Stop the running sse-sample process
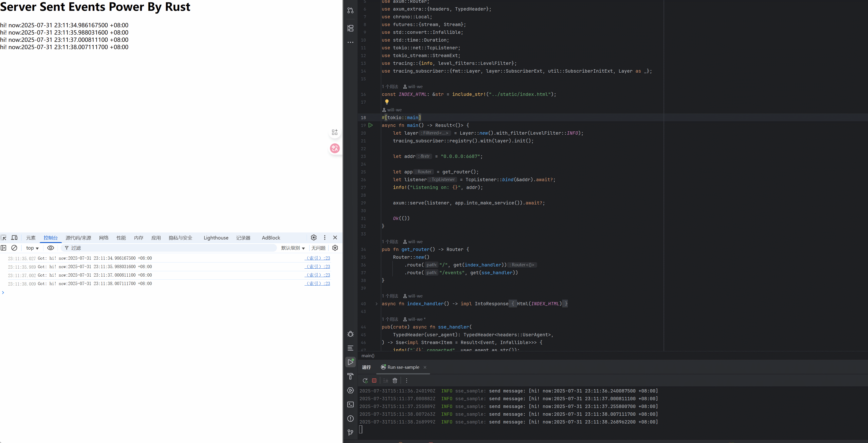The height and width of the screenshot is (443, 868). (x=374, y=380)
